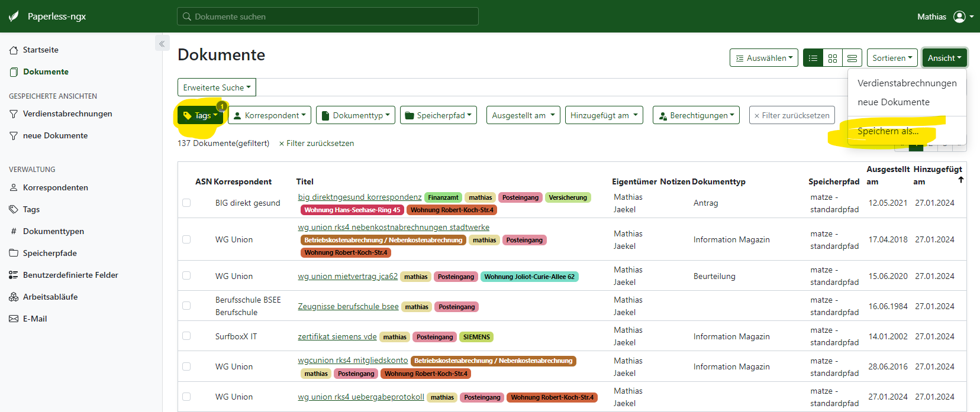
Task: Click the Tags icon in sidebar
Action: point(14,209)
